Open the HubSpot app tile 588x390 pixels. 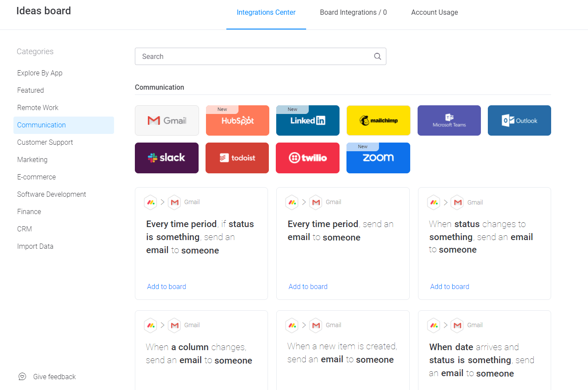click(x=237, y=120)
